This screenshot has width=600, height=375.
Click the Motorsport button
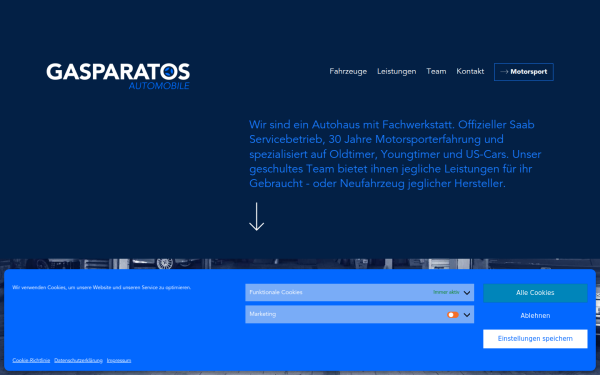pyautogui.click(x=523, y=72)
